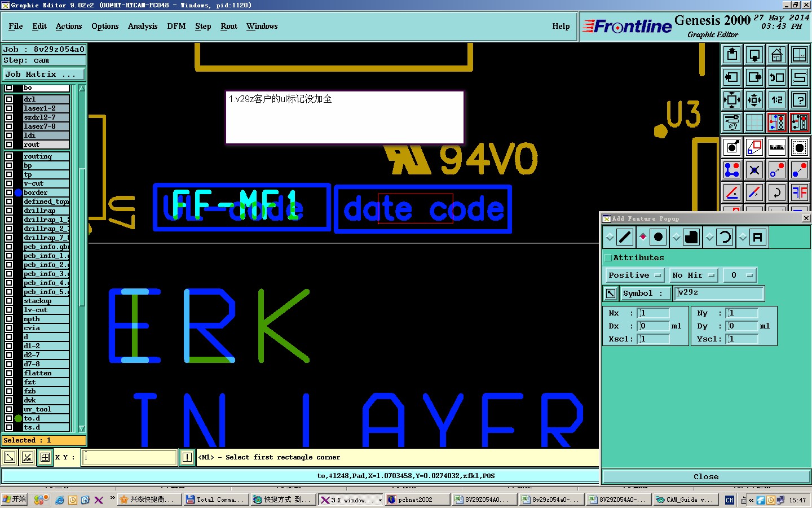Click the Windows Start (开始) button

point(15,500)
